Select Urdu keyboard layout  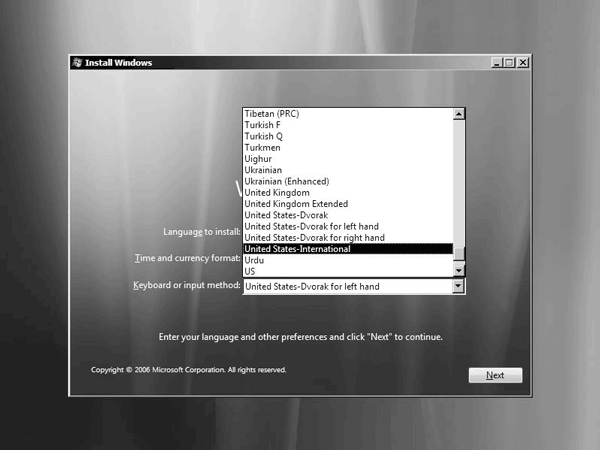point(348,260)
